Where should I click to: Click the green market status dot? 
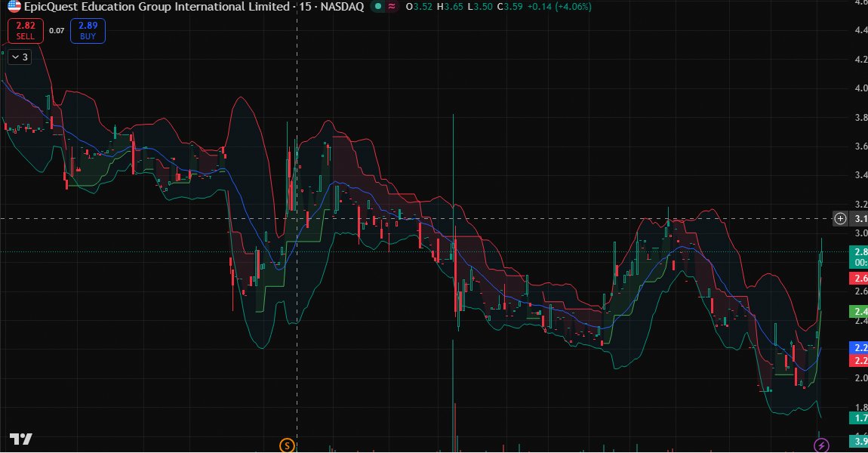(x=378, y=7)
